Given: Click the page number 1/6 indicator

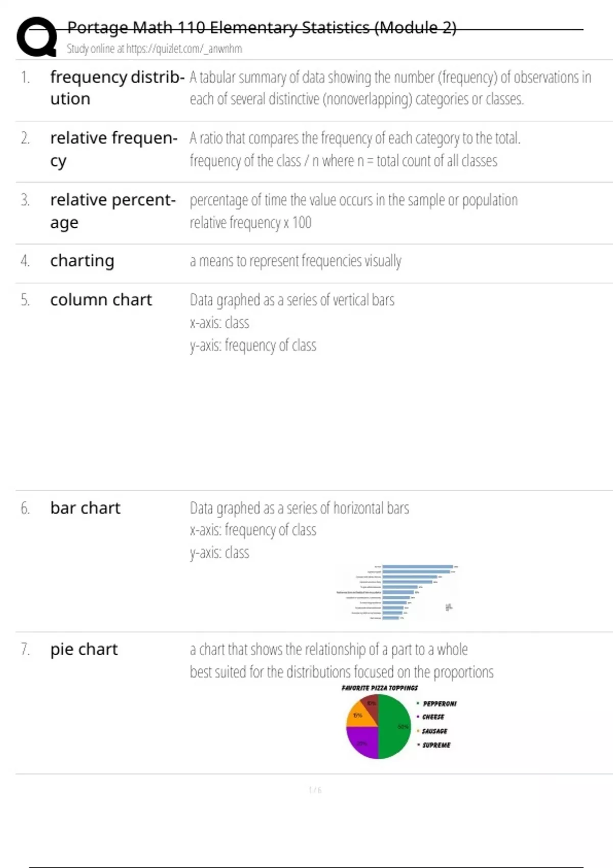Looking at the screenshot, I should [x=315, y=790].
